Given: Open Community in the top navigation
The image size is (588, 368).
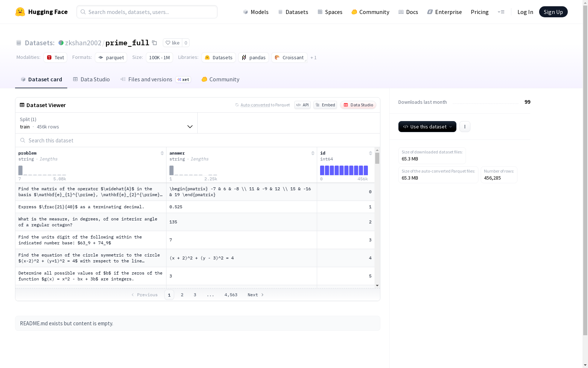Looking at the screenshot, I should (x=370, y=12).
